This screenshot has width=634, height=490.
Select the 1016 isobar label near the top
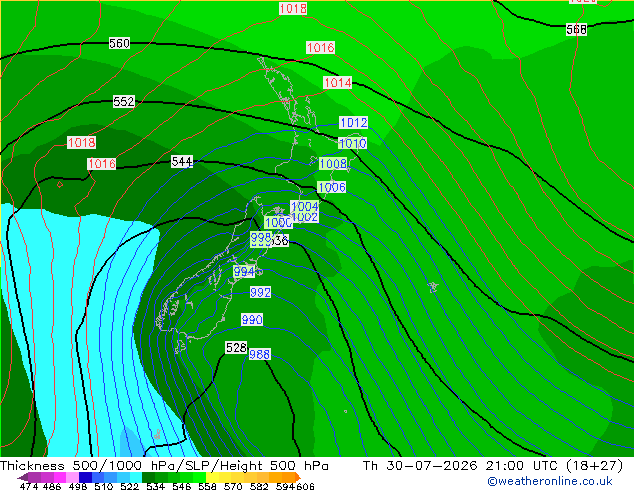(x=320, y=48)
